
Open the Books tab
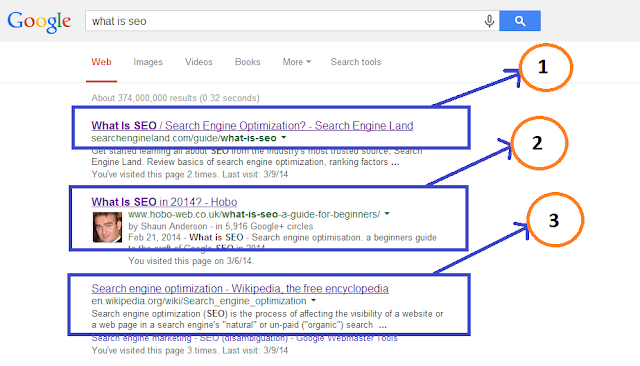point(247,62)
